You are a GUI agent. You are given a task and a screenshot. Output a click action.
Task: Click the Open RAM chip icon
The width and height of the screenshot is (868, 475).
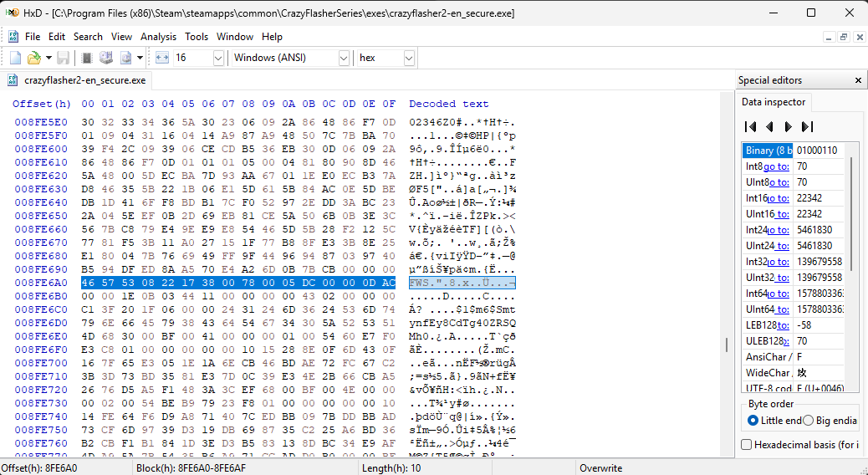[86, 58]
